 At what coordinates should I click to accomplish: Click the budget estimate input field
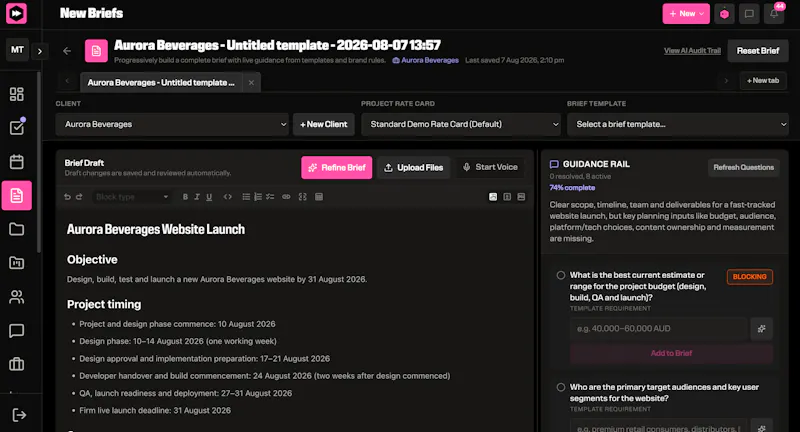point(659,329)
